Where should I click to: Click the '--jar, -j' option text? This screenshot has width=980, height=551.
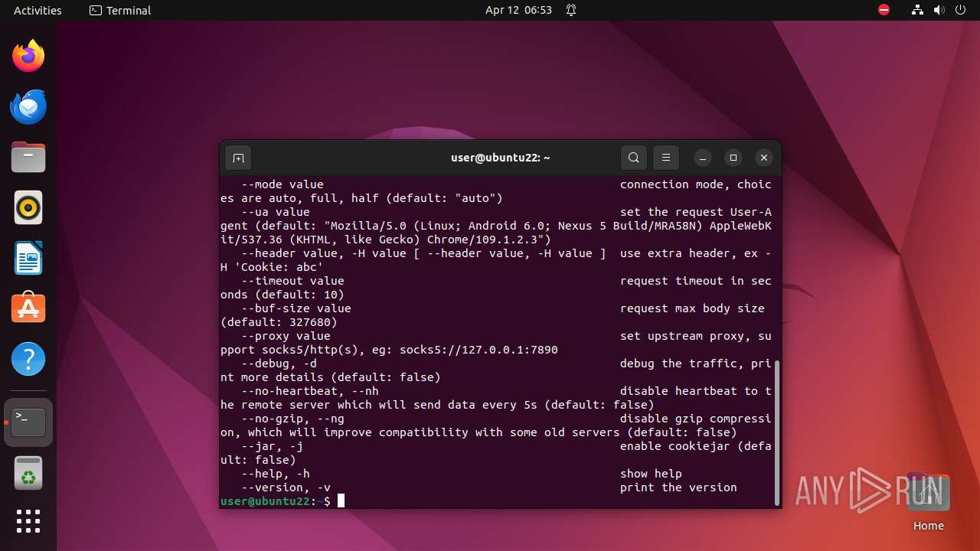[x=272, y=446]
